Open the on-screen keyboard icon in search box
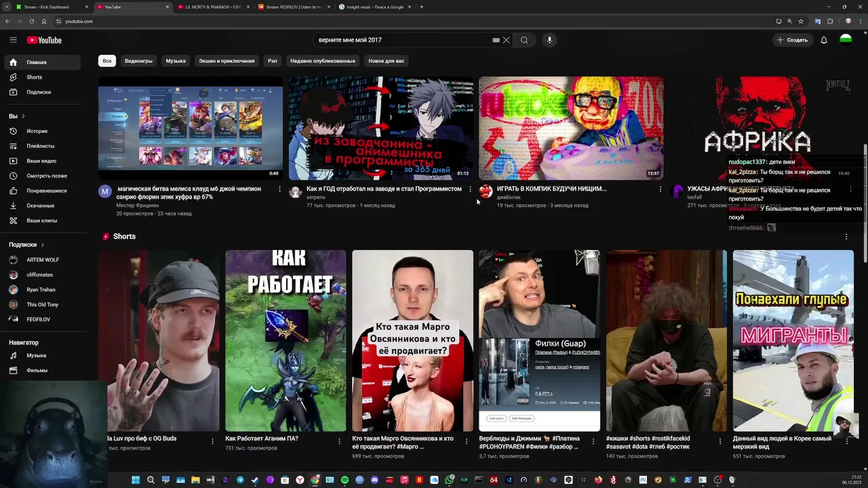Viewport: 868px width, 488px height. [x=496, y=40]
